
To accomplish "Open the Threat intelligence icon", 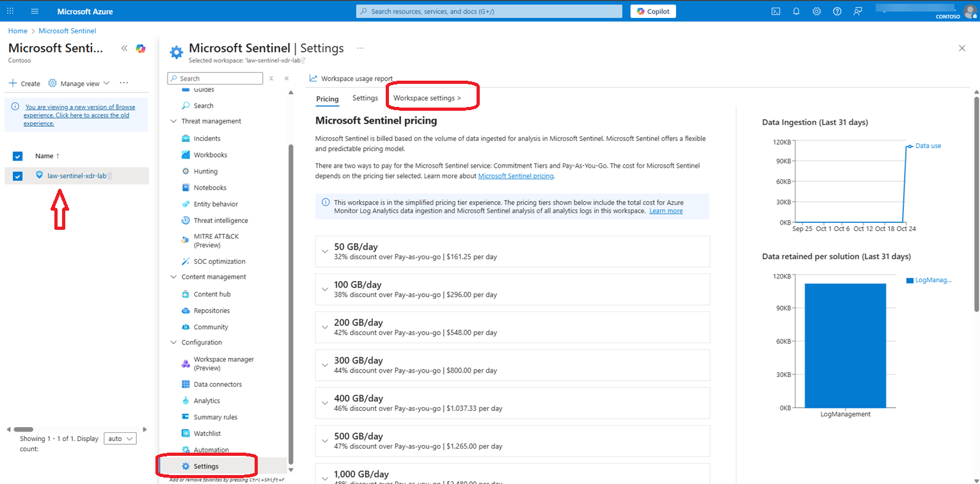I will 186,220.
